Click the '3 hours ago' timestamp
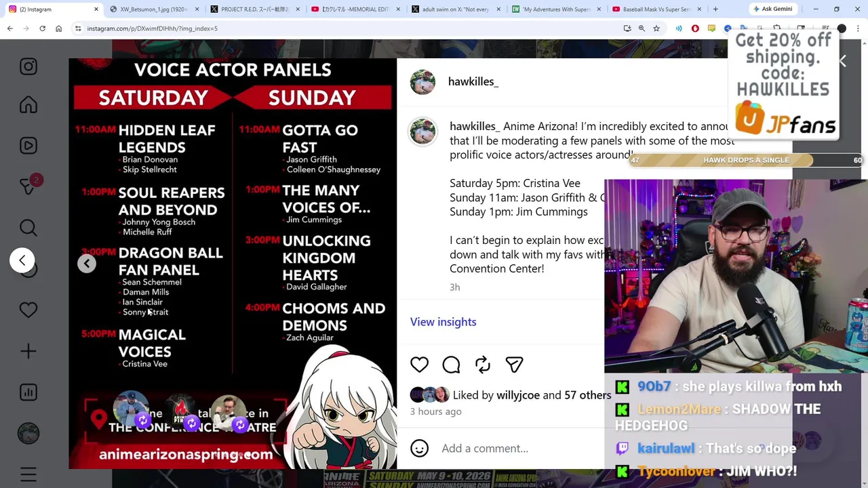868x488 pixels. pyautogui.click(x=435, y=411)
